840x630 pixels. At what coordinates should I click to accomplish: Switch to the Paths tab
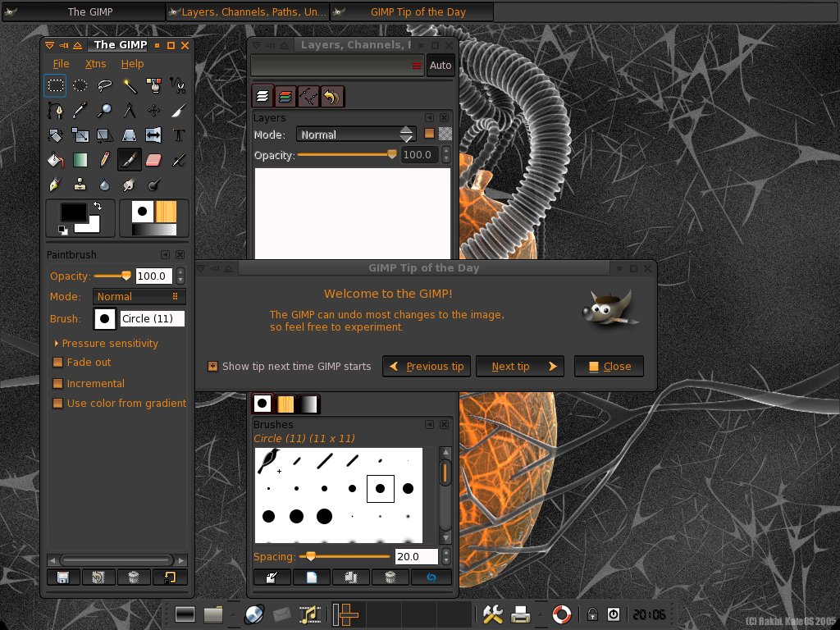(x=308, y=97)
